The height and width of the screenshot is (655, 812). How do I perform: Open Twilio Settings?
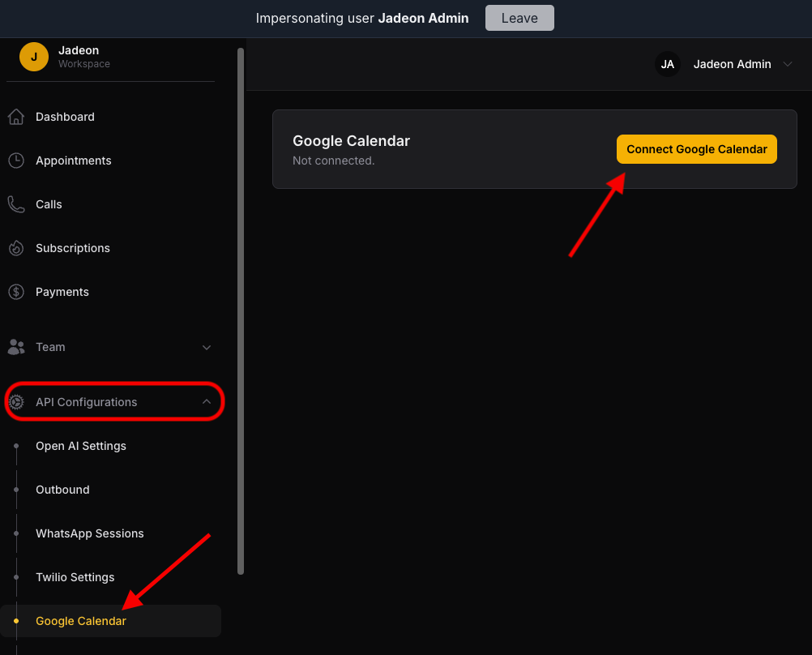(75, 577)
